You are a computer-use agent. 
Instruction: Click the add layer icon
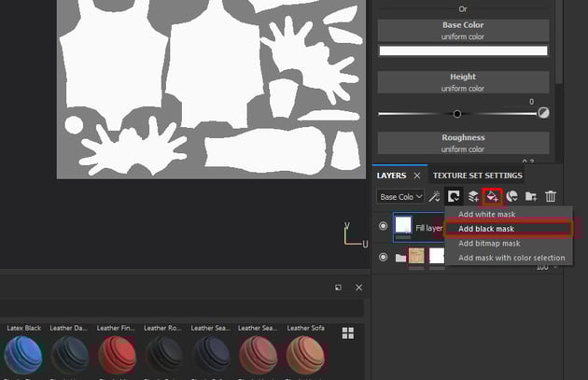pyautogui.click(x=473, y=196)
